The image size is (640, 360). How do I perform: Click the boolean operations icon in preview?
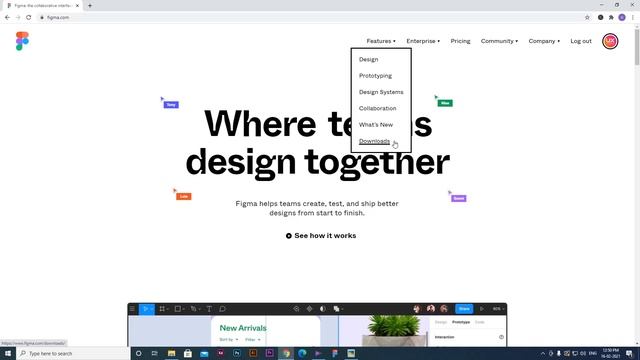pyautogui.click(x=337, y=309)
